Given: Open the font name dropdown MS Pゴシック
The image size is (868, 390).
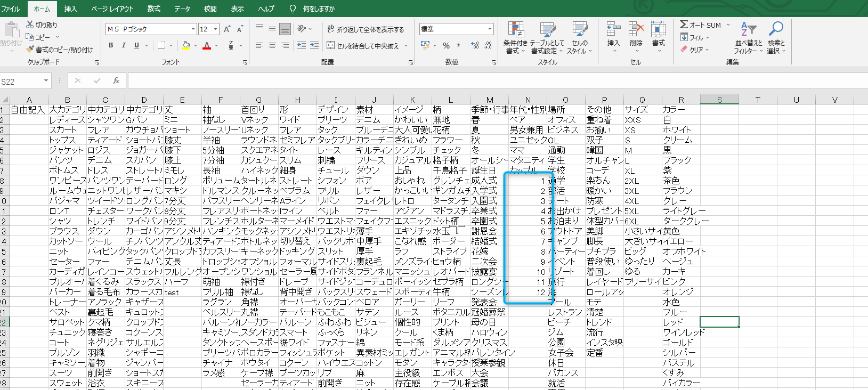Looking at the screenshot, I should pyautogui.click(x=193, y=29).
